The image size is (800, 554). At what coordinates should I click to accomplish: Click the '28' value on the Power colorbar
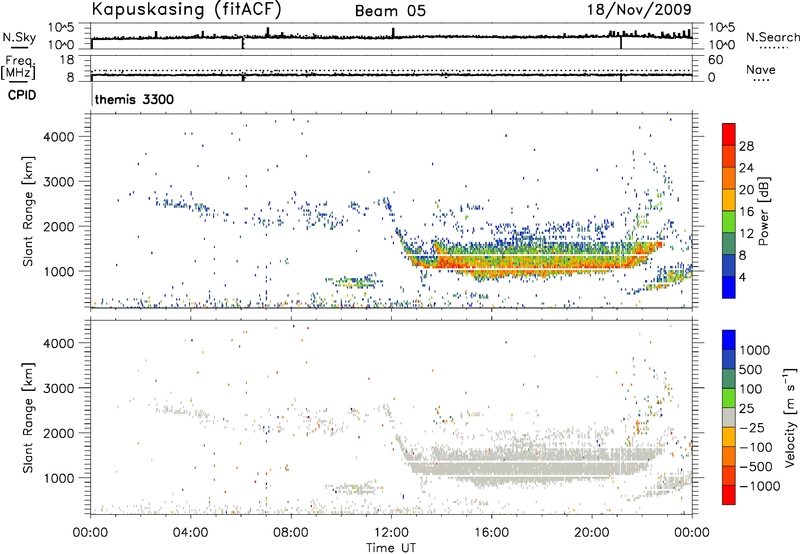[746, 146]
